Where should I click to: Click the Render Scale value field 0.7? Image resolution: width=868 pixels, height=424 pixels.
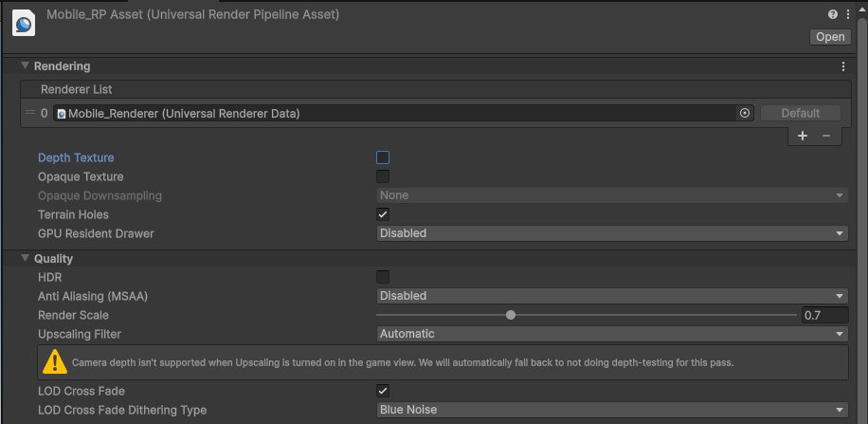click(x=824, y=315)
